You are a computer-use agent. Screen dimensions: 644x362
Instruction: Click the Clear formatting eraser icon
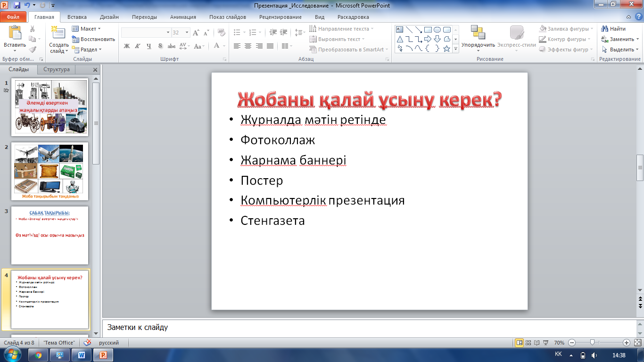coord(221,33)
